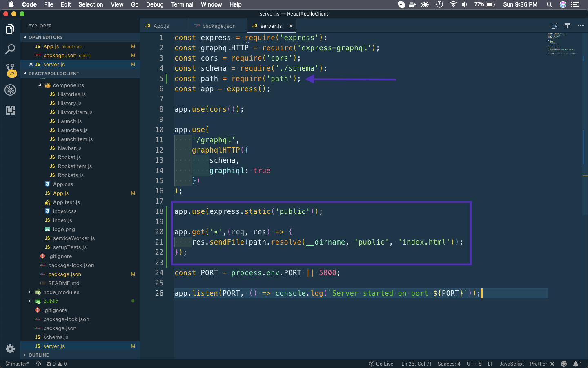Open the Explorer view in activity bar
The width and height of the screenshot is (588, 368).
(x=10, y=29)
